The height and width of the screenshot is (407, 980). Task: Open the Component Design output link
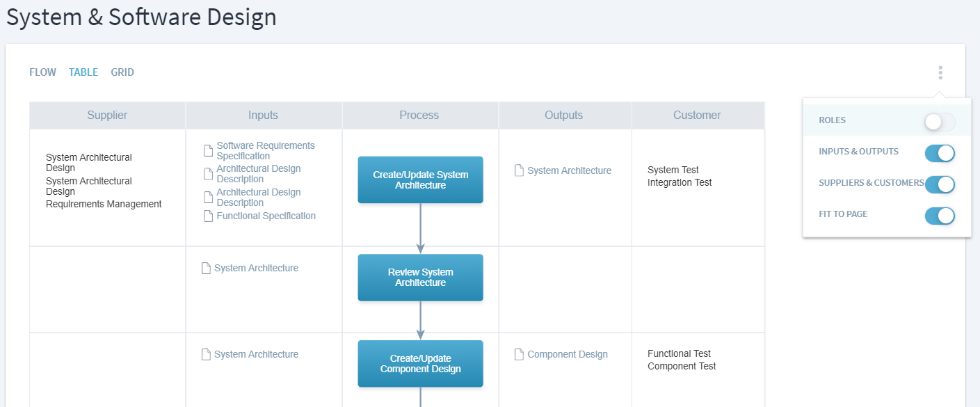(567, 355)
